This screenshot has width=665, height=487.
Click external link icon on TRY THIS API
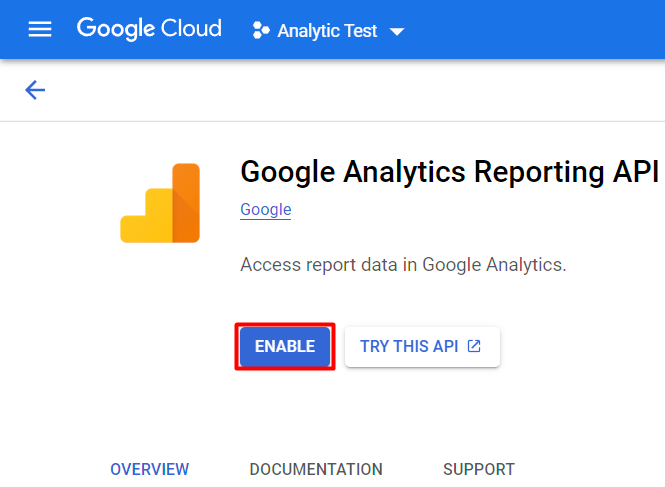pos(474,347)
